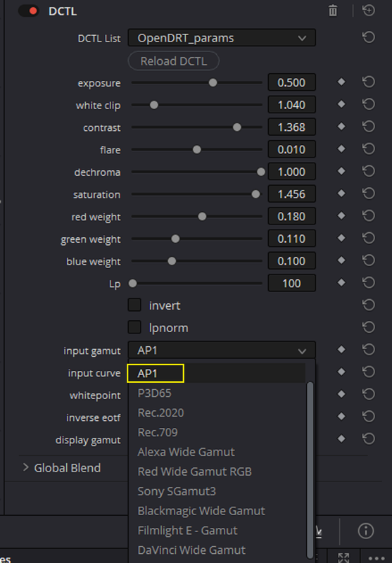
Task: Add keyframe for contrast
Action: [341, 127]
